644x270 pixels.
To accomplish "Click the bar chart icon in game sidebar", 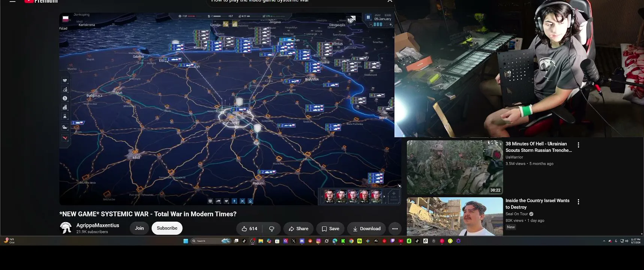I will click(x=65, y=89).
